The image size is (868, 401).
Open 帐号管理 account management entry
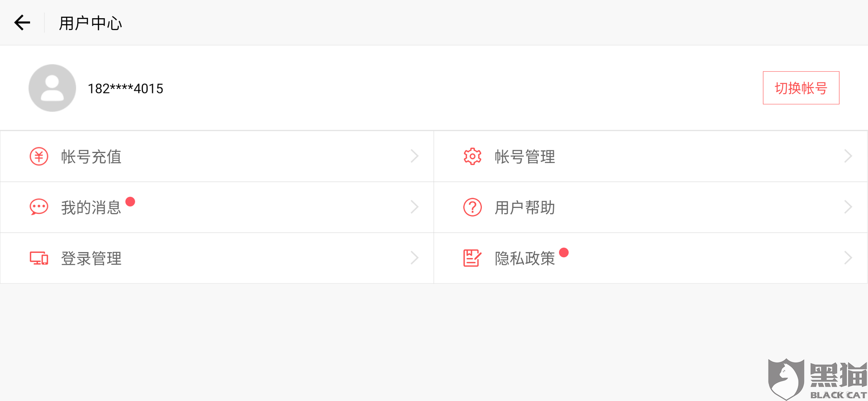pyautogui.click(x=525, y=157)
